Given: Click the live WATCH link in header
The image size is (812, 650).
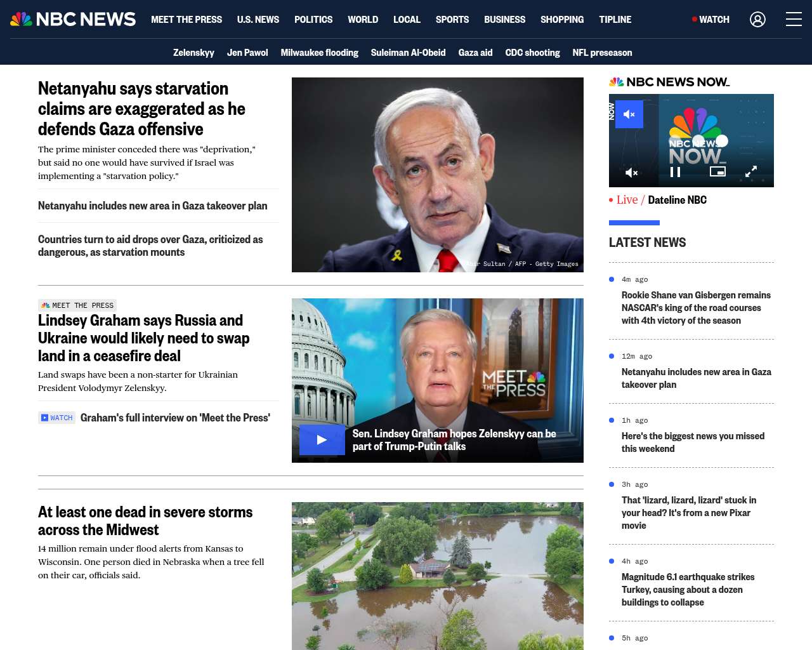Looking at the screenshot, I should (x=710, y=20).
